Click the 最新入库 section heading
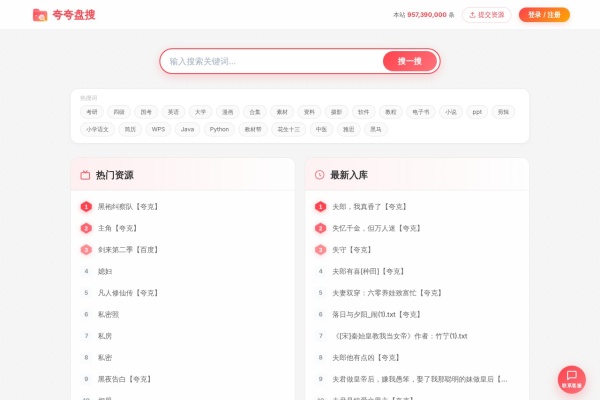 click(349, 175)
